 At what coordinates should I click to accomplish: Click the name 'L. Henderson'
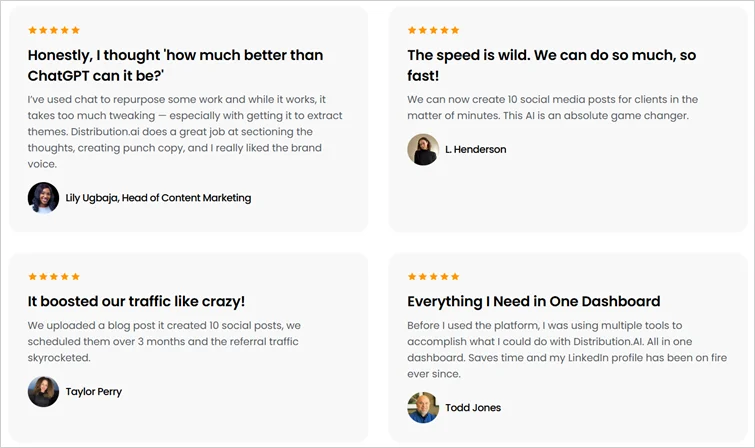point(475,150)
